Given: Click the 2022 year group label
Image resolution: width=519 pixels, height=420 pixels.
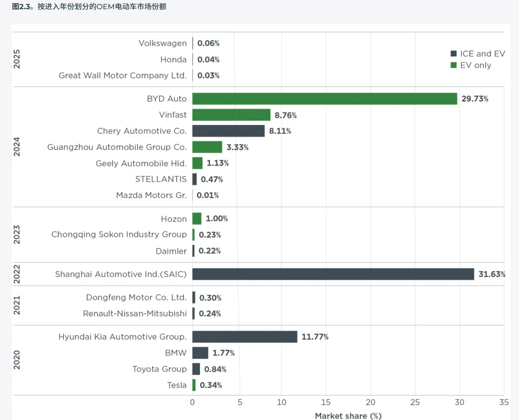Looking at the screenshot, I should pos(16,274).
